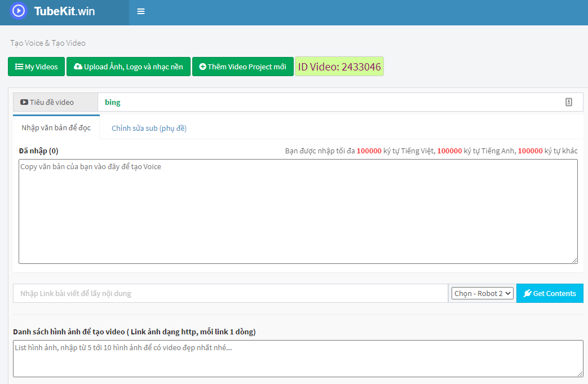Toggle the hamburger sidebar menu
The image size is (588, 384).
[x=141, y=11]
